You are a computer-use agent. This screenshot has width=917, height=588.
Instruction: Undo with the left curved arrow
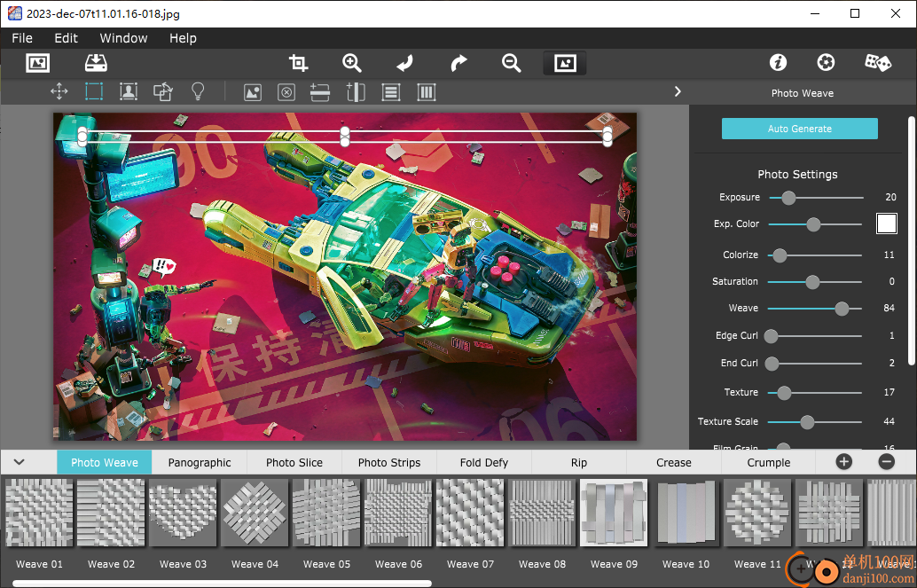click(404, 63)
